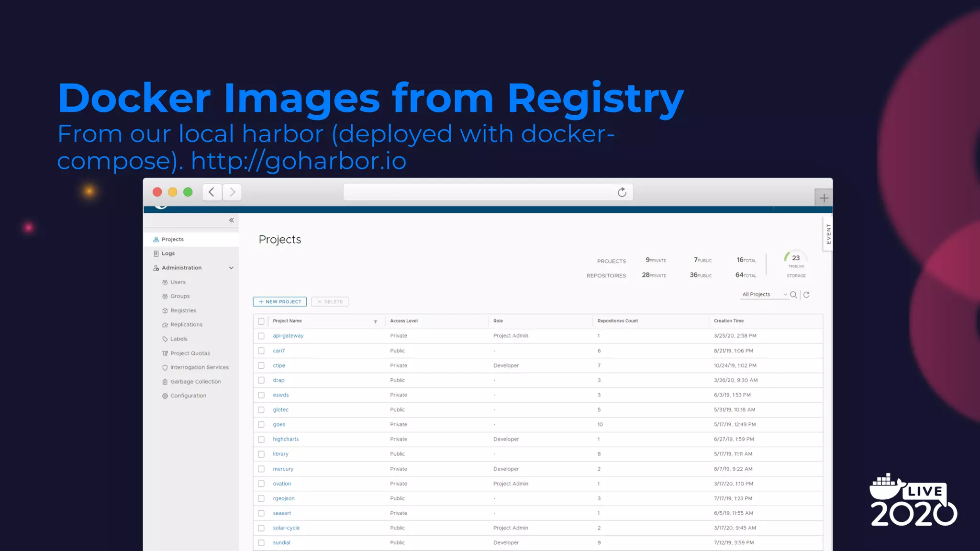The height and width of the screenshot is (551, 980).
Task: Go to Registries under Administration
Action: pyautogui.click(x=183, y=311)
